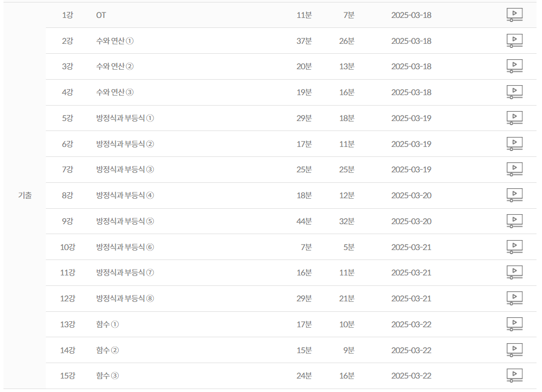Play the 12강 방정식과 부등식 ⑧ video

(x=514, y=298)
